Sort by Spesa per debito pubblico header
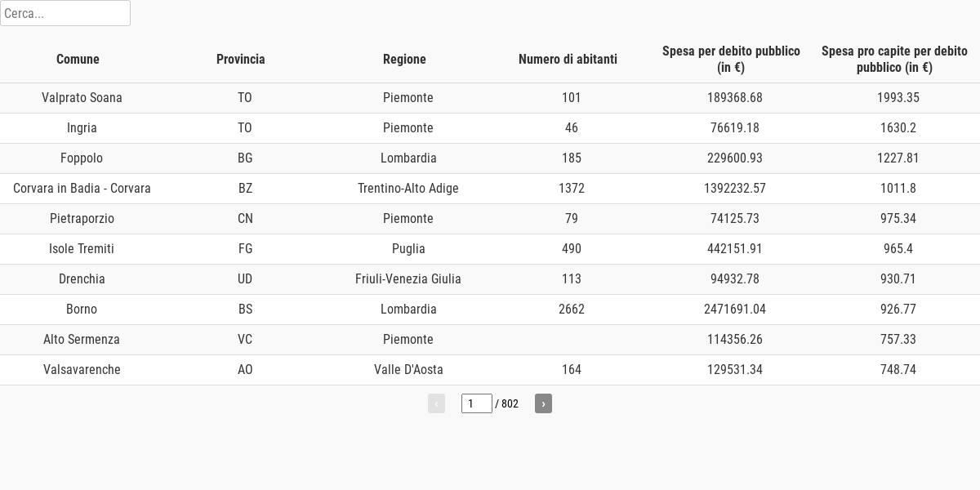Screen dimensions: 980x490 click(x=731, y=59)
